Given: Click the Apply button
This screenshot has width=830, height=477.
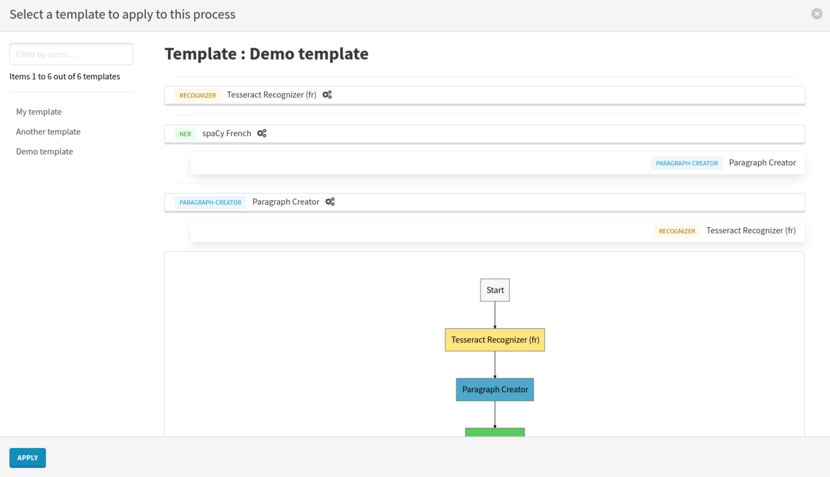Looking at the screenshot, I should pos(28,457).
